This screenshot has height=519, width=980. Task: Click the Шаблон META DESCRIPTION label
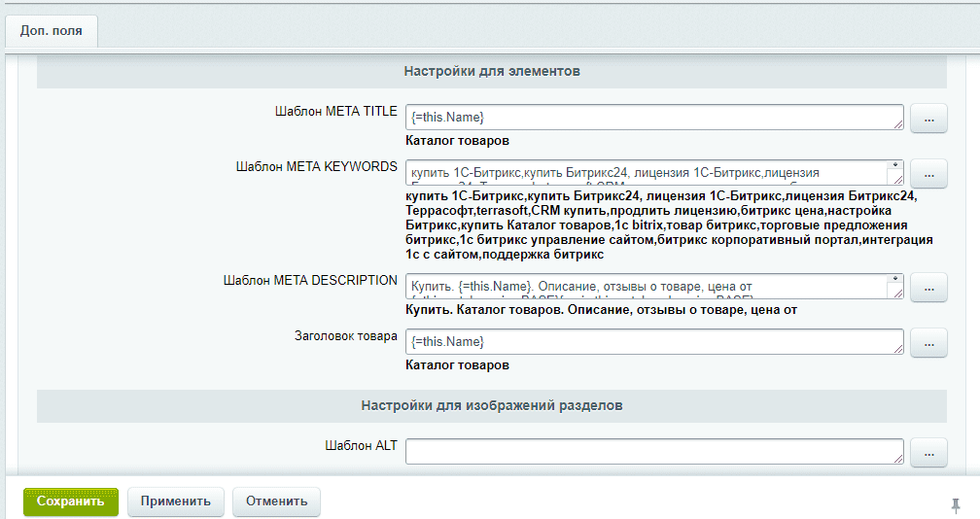click(310, 281)
